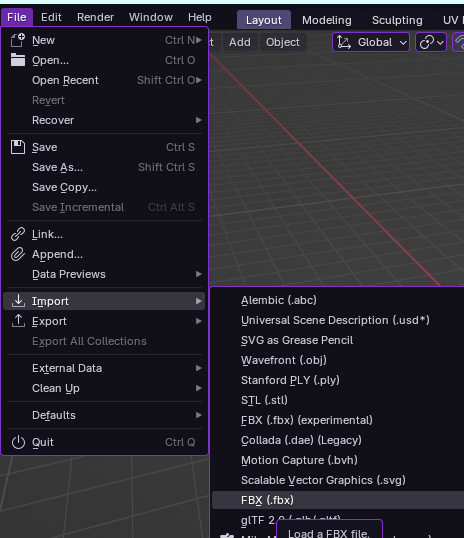This screenshot has height=538, width=464.
Task: Choose Append... menu entry
Action: point(104,254)
